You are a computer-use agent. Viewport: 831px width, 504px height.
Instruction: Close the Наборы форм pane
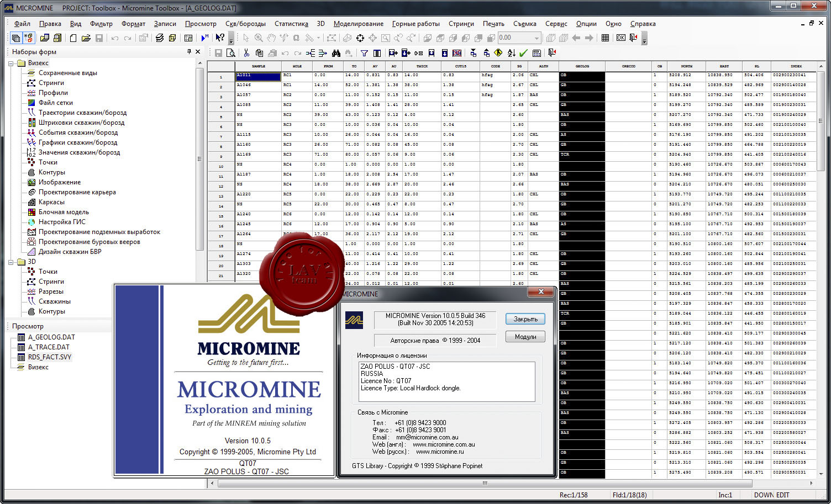tap(198, 51)
